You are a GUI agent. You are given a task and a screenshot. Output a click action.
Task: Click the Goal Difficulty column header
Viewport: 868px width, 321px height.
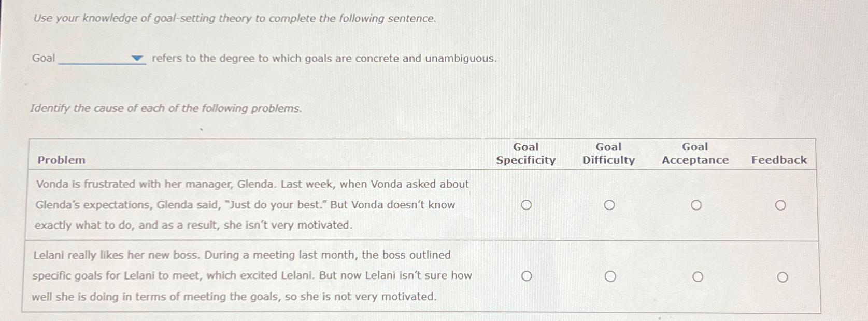pyautogui.click(x=608, y=153)
